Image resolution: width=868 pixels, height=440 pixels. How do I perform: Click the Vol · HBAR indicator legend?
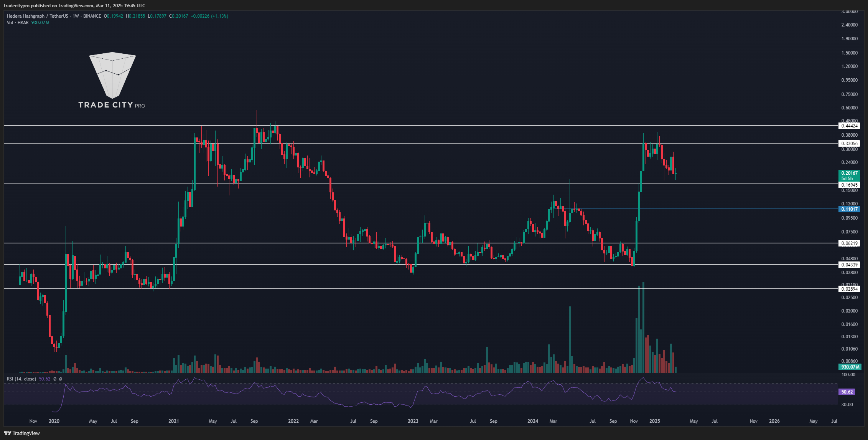coord(18,23)
